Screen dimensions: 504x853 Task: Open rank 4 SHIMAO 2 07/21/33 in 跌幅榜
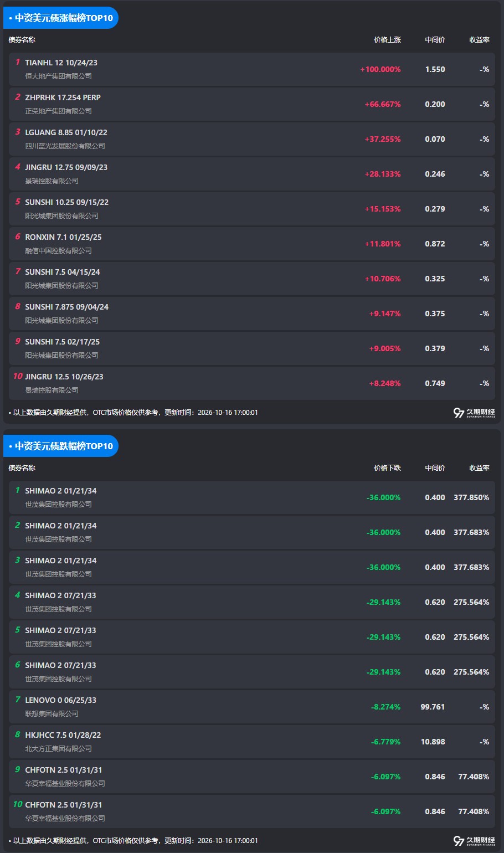(252, 602)
